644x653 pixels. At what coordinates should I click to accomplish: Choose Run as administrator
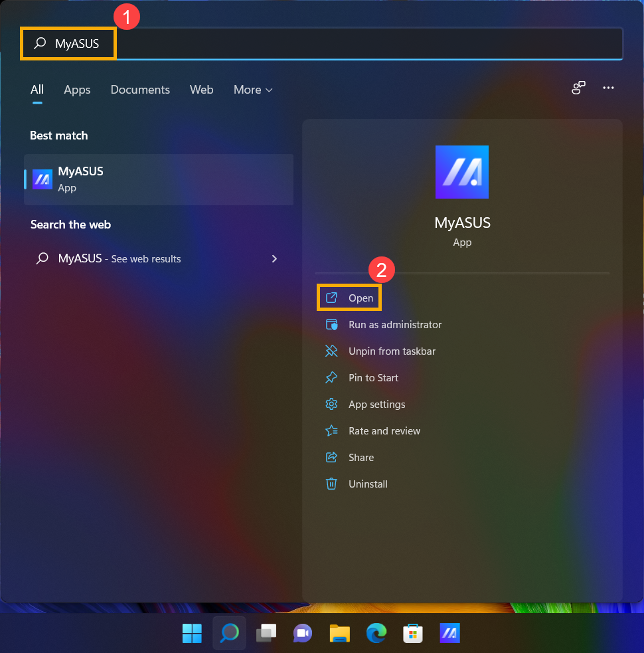(394, 324)
